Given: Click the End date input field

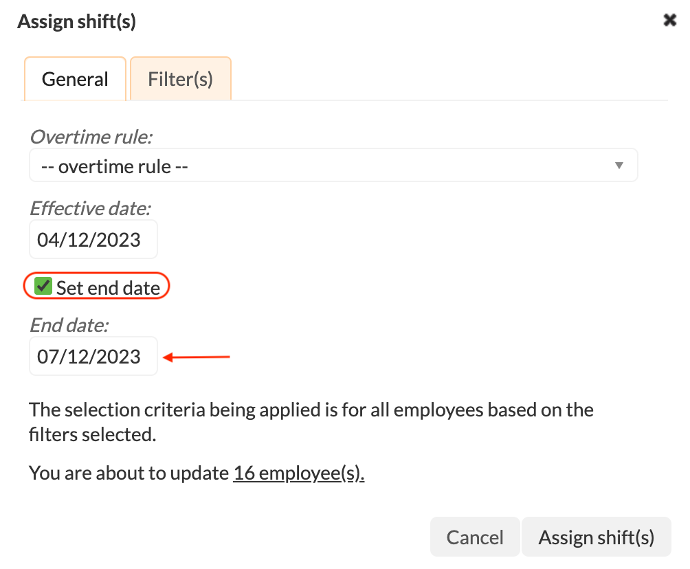Looking at the screenshot, I should (93, 356).
